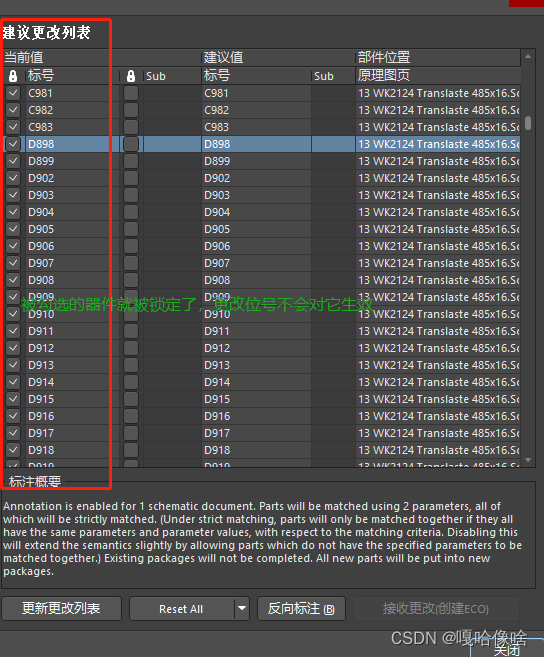The height and width of the screenshot is (657, 544).
Task: Uncheck the lock checkbox for C982
Action: click(x=13, y=110)
